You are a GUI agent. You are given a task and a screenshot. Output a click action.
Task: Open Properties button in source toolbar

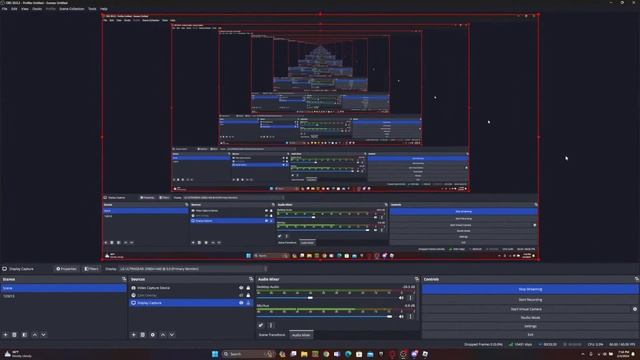66,269
